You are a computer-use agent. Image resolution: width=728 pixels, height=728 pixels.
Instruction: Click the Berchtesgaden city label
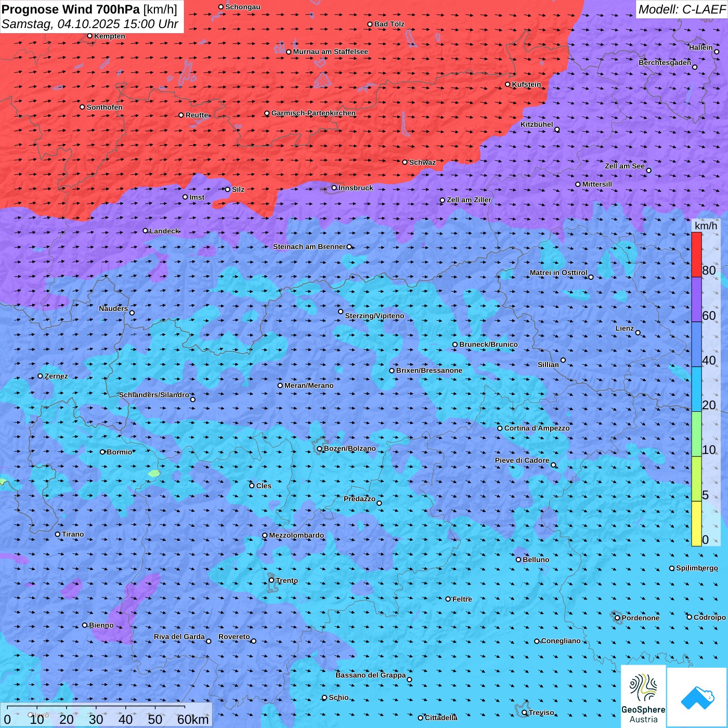[x=665, y=62]
